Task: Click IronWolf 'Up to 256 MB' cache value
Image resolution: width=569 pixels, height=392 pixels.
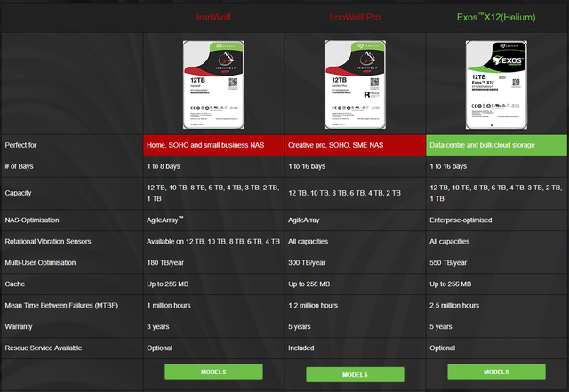Action: tap(168, 284)
